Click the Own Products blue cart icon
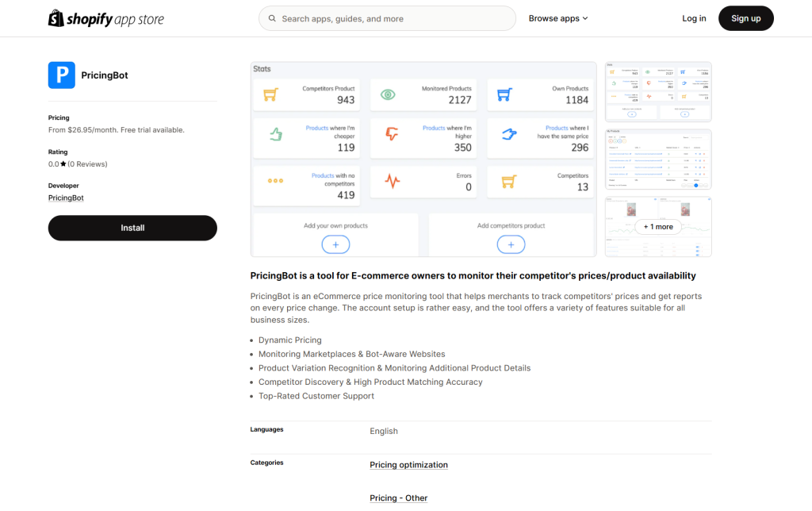 click(x=505, y=95)
